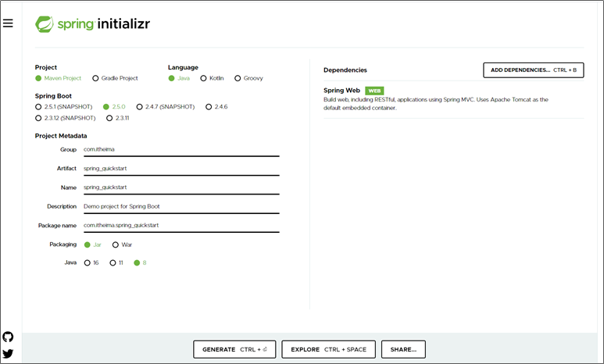Select Spring Boot 2.3.12 (SNAPSHOT)

38,118
